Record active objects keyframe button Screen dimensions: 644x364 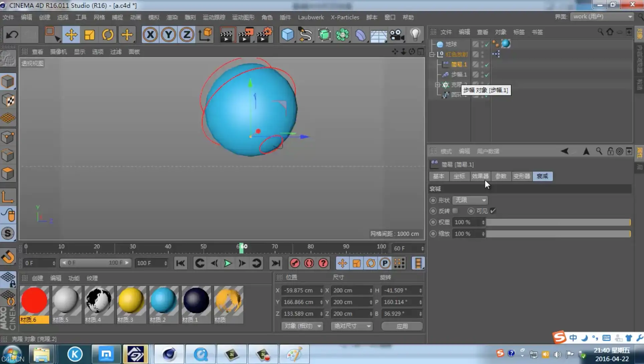[295, 263]
